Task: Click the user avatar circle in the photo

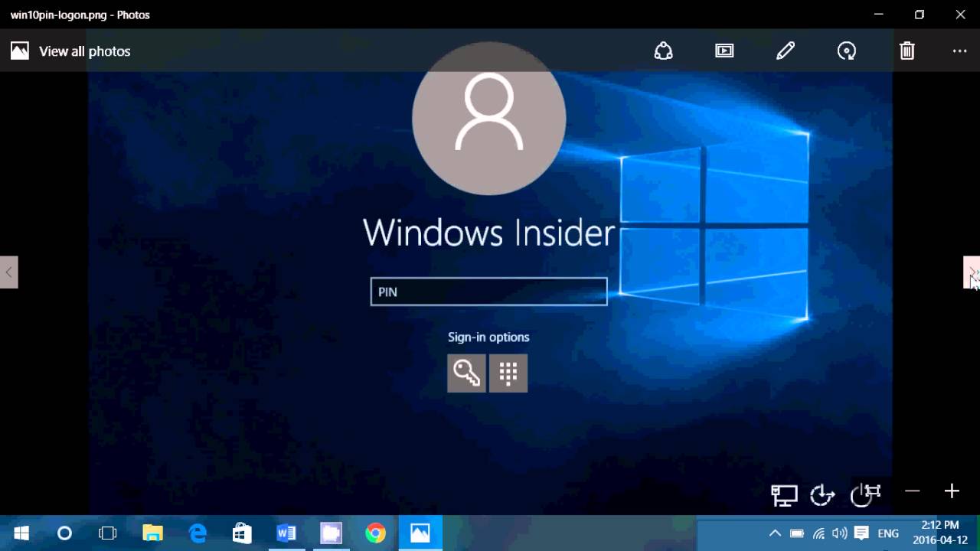Action: click(488, 119)
